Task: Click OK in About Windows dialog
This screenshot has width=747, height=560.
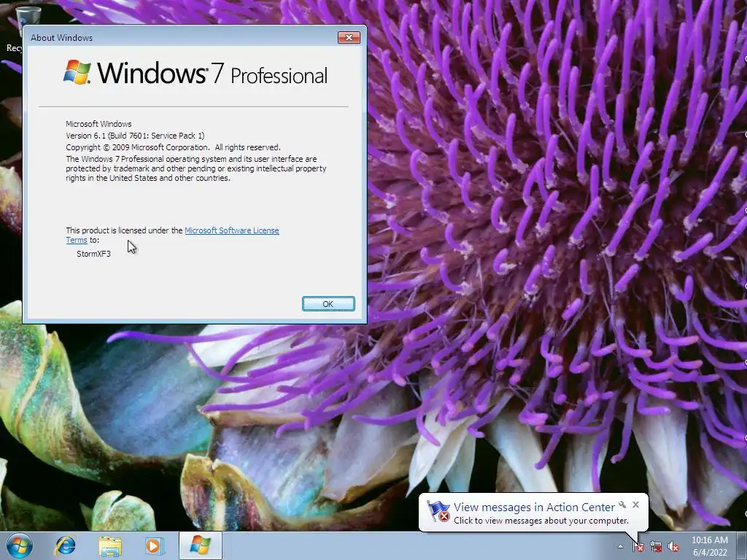Action: coord(328,304)
